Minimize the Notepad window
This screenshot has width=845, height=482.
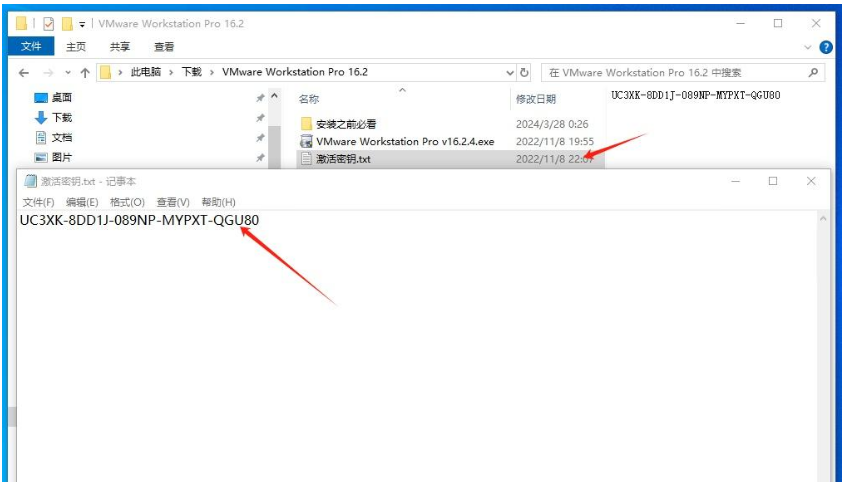[x=736, y=181]
